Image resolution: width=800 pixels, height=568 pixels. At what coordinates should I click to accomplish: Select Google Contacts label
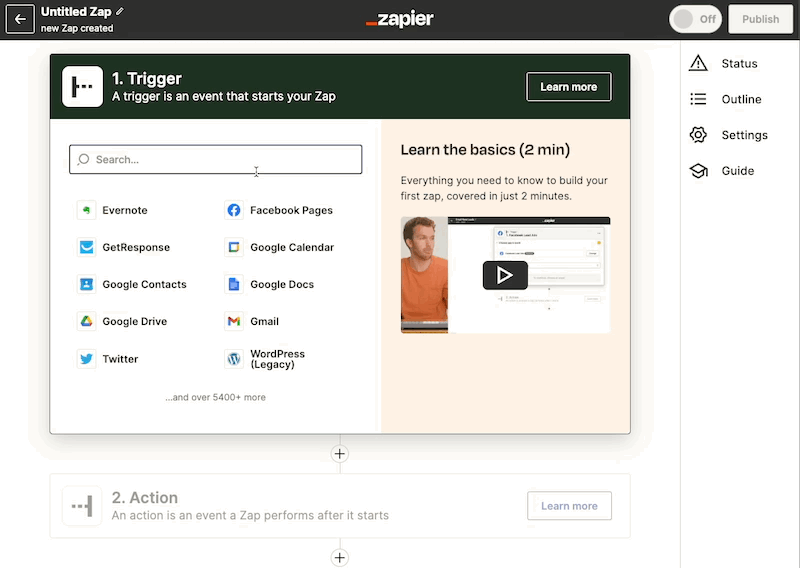144,285
